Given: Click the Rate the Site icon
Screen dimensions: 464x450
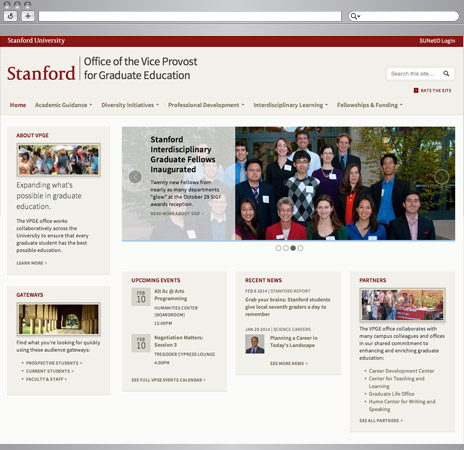Looking at the screenshot, I should 416,90.
